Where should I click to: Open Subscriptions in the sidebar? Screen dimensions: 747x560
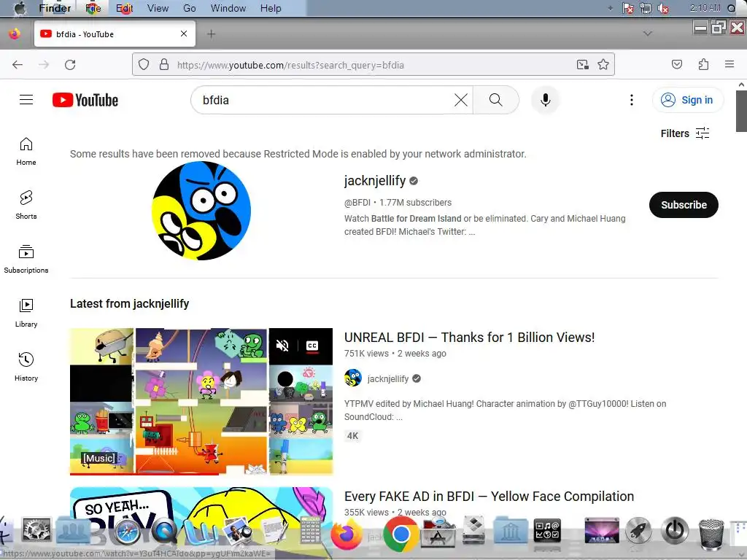point(26,259)
